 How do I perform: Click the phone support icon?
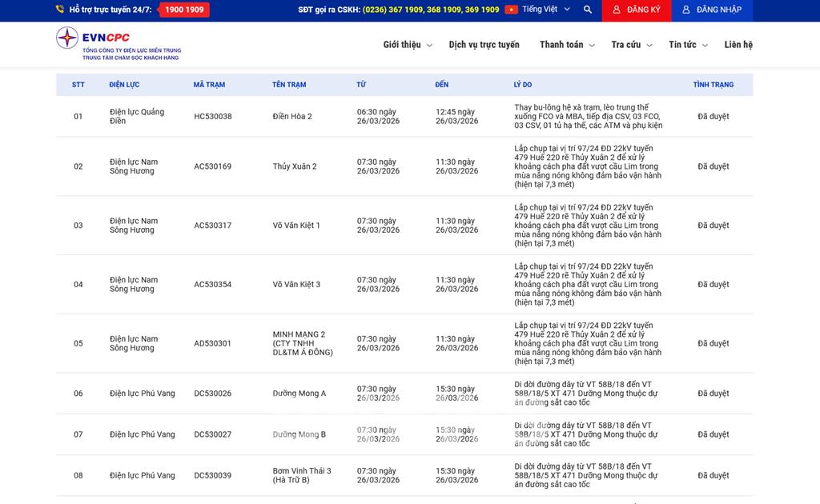(60, 10)
